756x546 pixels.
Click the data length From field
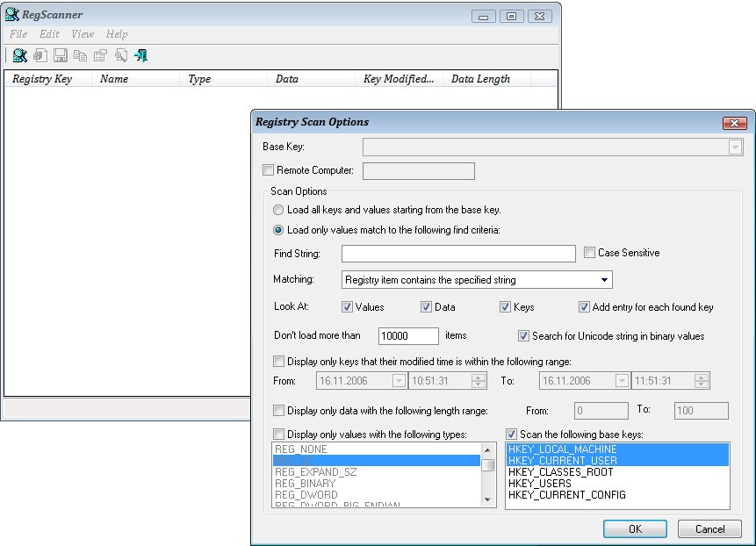click(601, 411)
